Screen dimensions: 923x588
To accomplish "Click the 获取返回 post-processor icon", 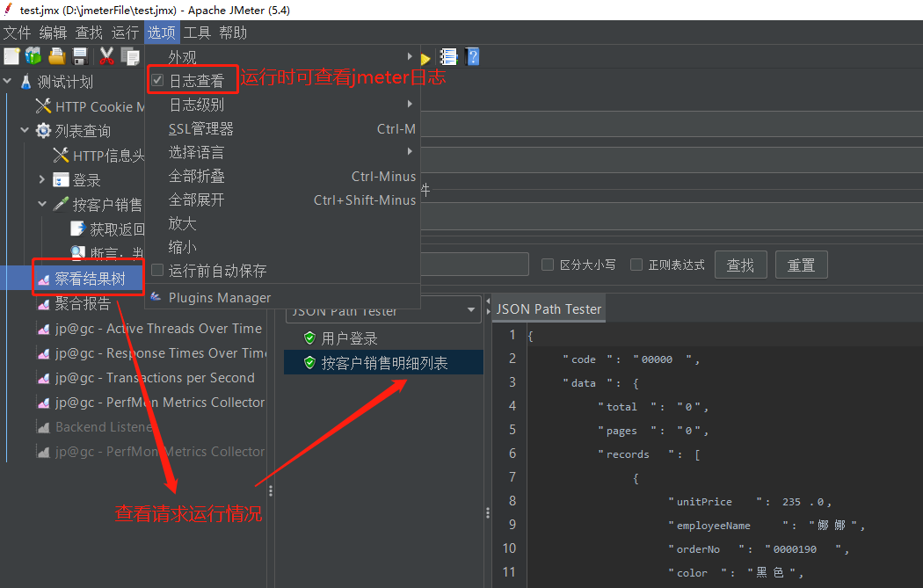I will (x=77, y=229).
